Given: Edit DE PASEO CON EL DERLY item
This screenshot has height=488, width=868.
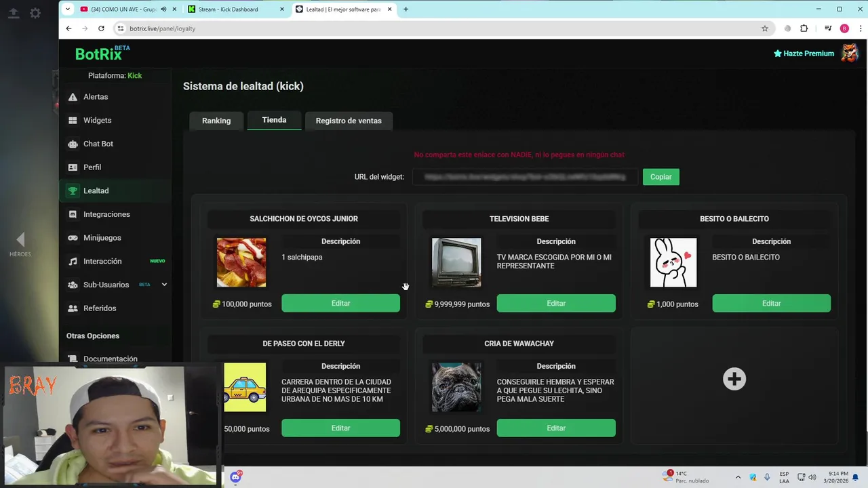Looking at the screenshot, I should [340, 428].
